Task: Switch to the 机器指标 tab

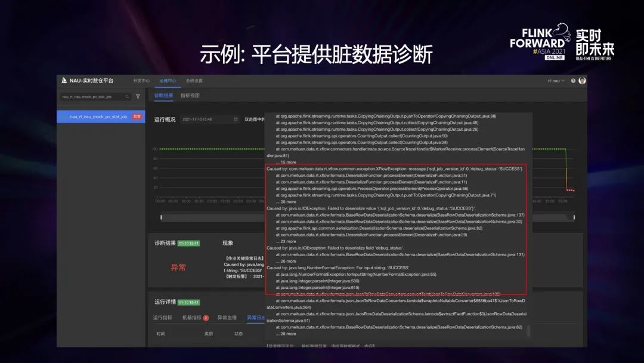Action: (192, 318)
